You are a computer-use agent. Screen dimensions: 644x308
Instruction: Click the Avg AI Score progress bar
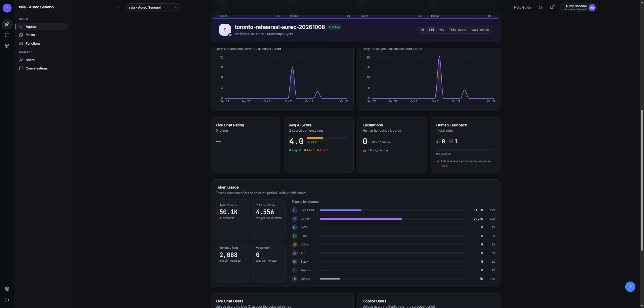(327, 138)
